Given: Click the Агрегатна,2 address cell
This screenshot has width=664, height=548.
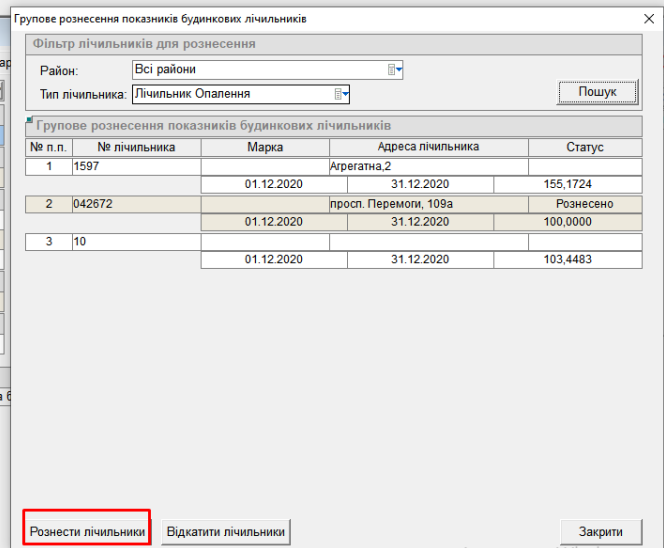Looking at the screenshot, I should (429, 166).
